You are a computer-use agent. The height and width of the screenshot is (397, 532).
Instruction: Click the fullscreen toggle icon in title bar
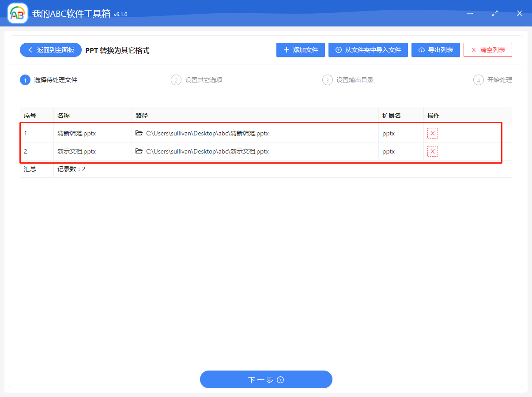pyautogui.click(x=494, y=13)
